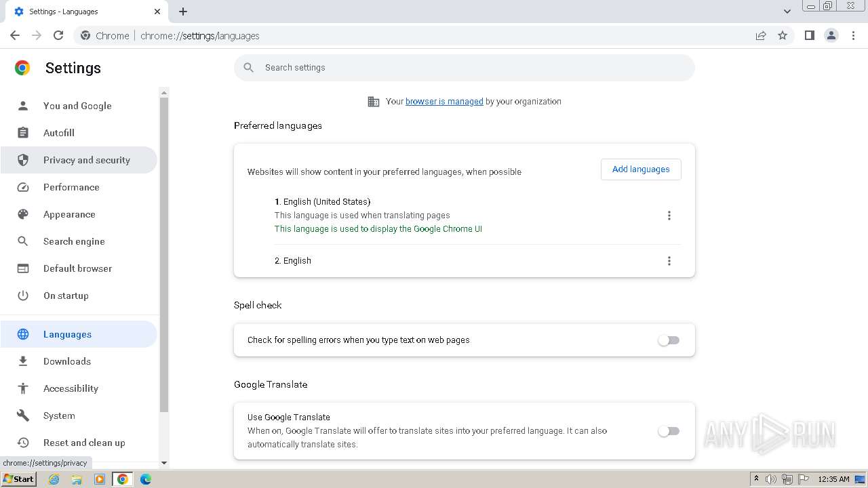This screenshot has width=868, height=488.
Task: Launch Microsoft Edge from the taskbar
Action: [x=145, y=479]
